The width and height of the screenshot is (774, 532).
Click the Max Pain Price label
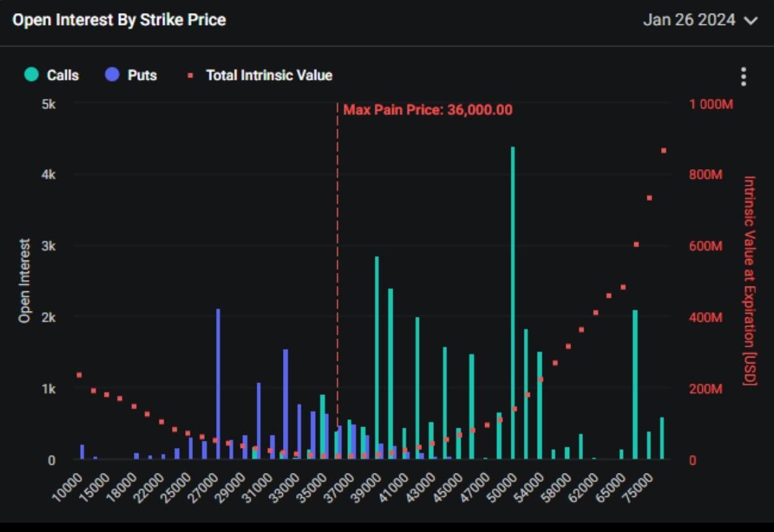point(427,110)
